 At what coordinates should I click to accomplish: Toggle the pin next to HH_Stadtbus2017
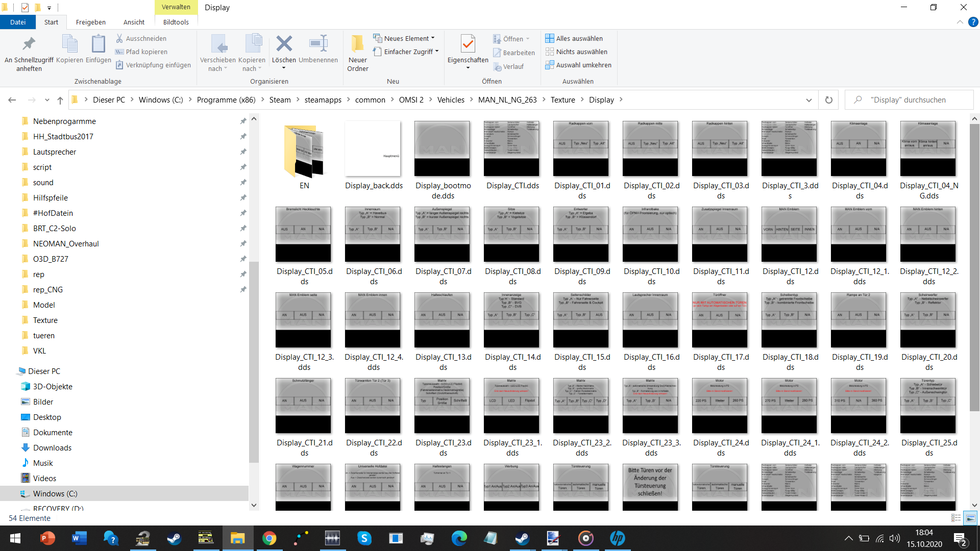point(243,136)
